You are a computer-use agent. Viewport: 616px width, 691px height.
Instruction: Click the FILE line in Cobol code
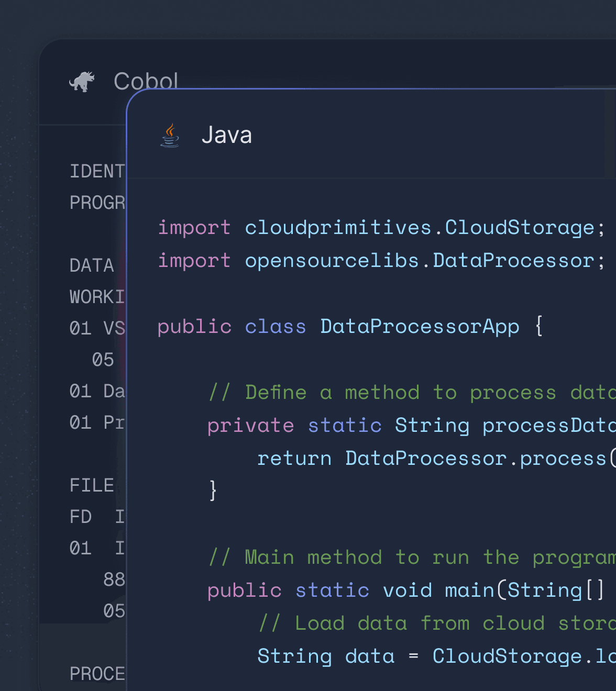coord(92,485)
